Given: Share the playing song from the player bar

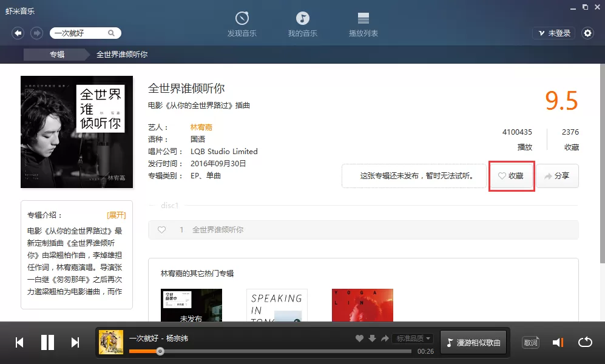Looking at the screenshot, I should 385,338.
